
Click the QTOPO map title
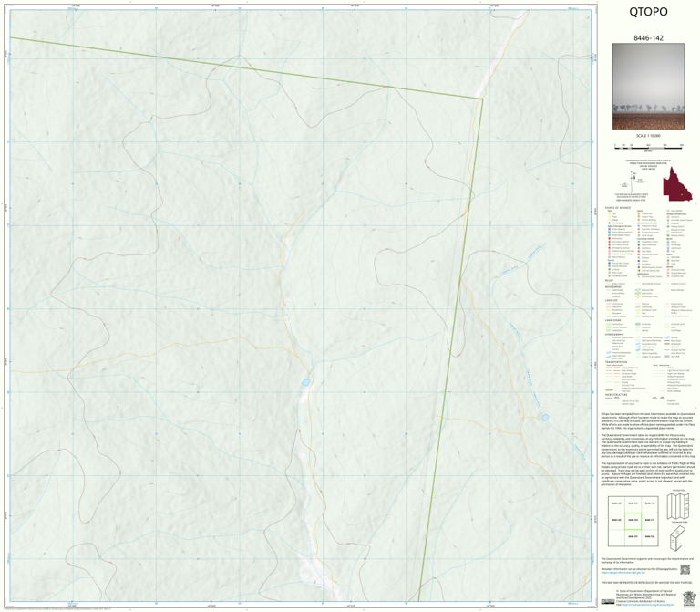[x=648, y=12]
